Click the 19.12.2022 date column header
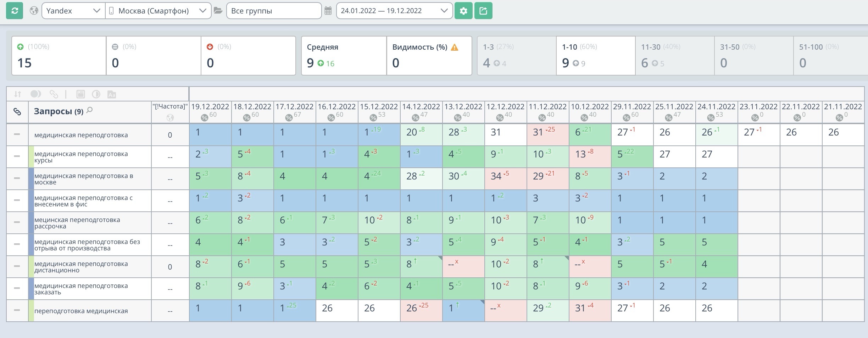 click(210, 107)
